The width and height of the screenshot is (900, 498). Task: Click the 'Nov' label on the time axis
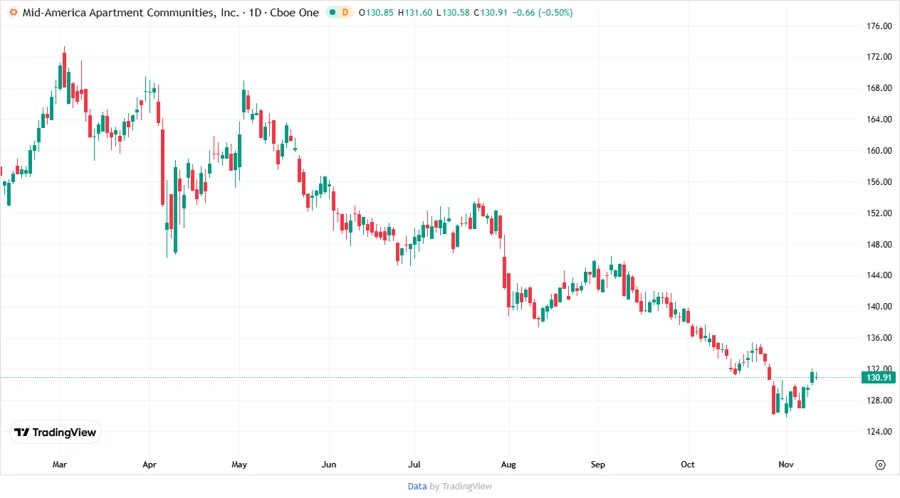tap(786, 464)
